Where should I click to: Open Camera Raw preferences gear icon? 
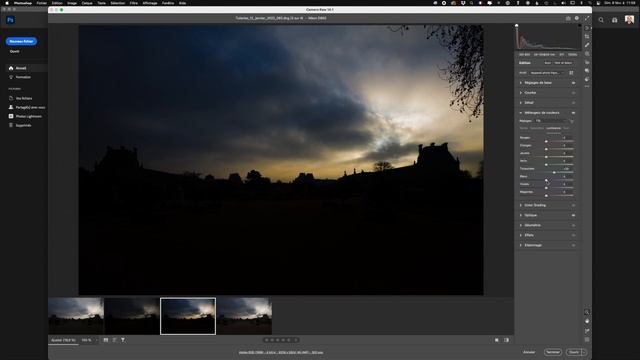pyautogui.click(x=577, y=18)
